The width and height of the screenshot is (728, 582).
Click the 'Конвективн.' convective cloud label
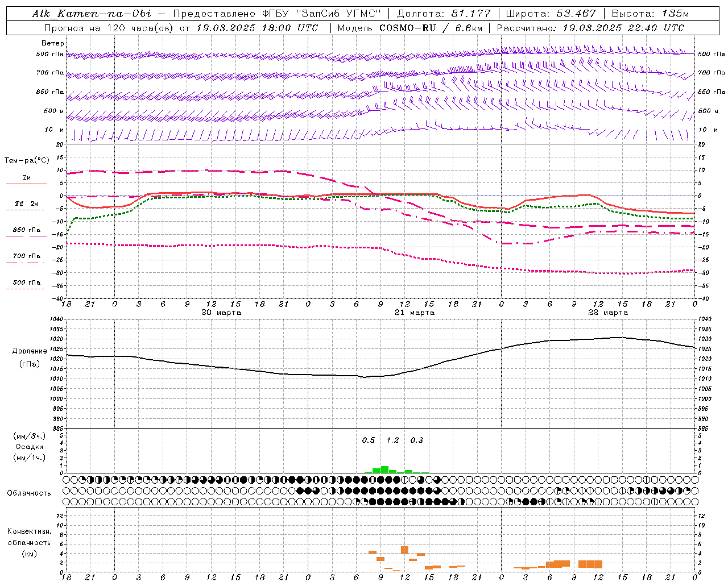pyautogui.click(x=29, y=531)
